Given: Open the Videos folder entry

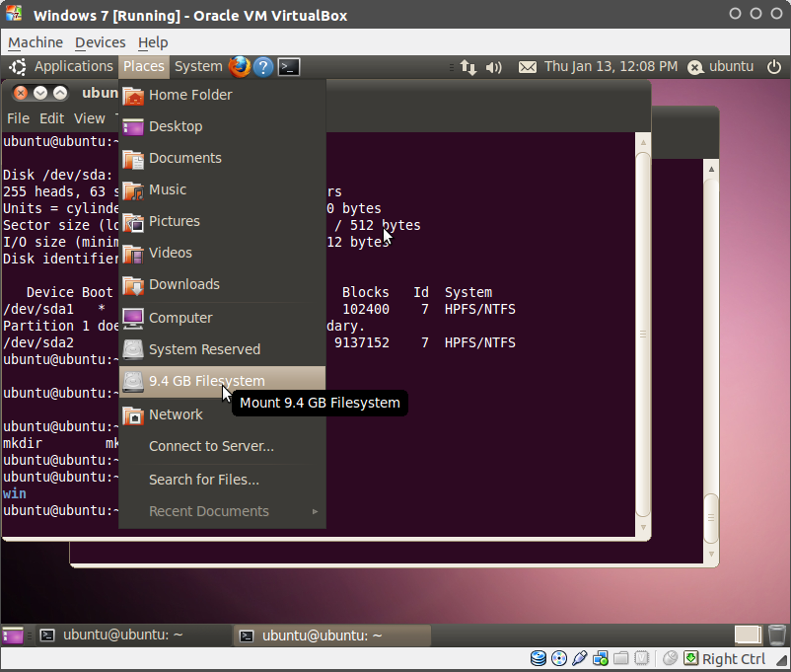Looking at the screenshot, I should click(x=222, y=253).
